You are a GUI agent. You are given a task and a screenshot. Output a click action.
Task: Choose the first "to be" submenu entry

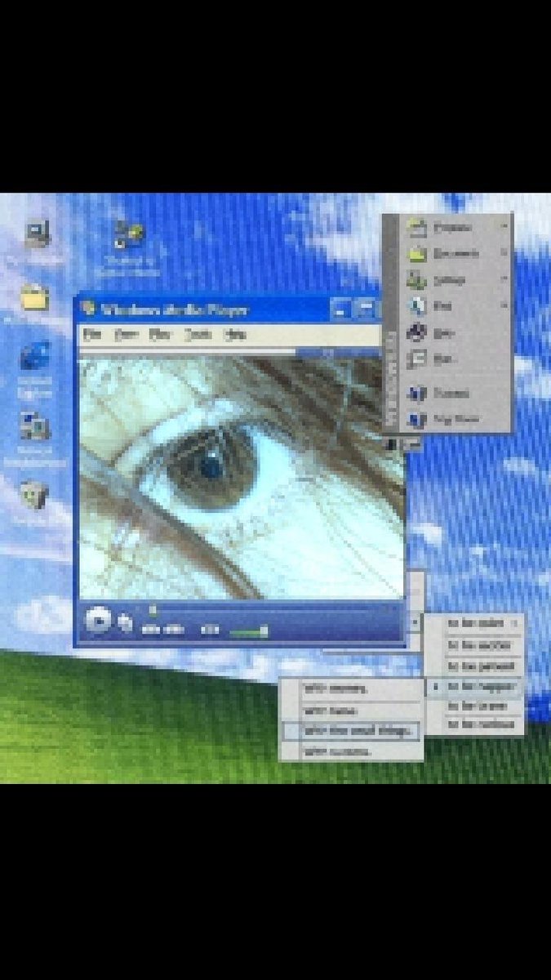[x=475, y=624]
